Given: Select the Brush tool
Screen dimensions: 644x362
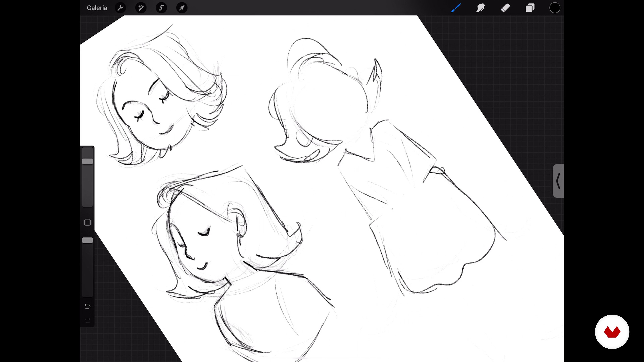Looking at the screenshot, I should 456,8.
